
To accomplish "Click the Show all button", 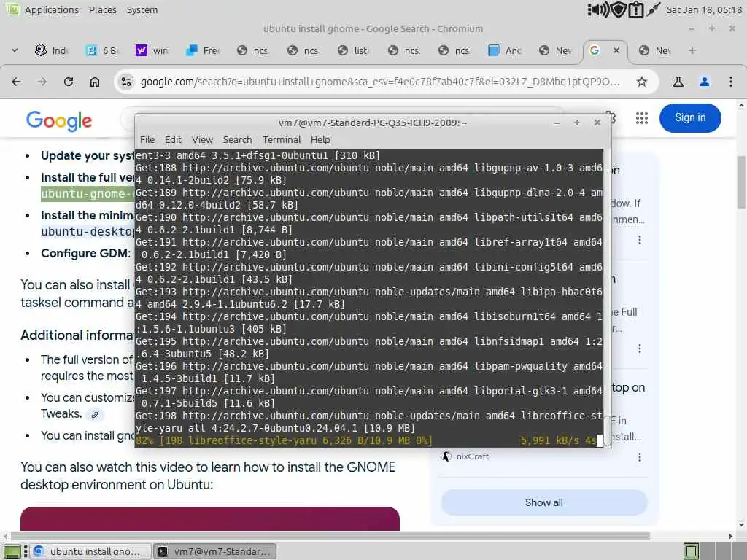I will (543, 502).
